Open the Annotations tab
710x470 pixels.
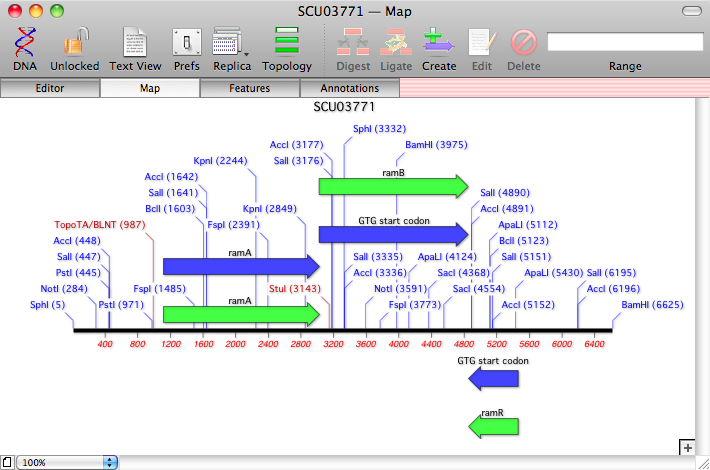(x=349, y=88)
